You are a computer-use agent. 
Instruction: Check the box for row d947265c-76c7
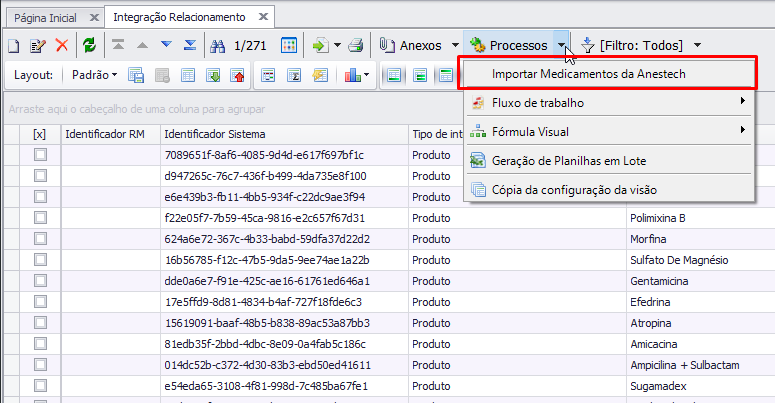click(41, 176)
